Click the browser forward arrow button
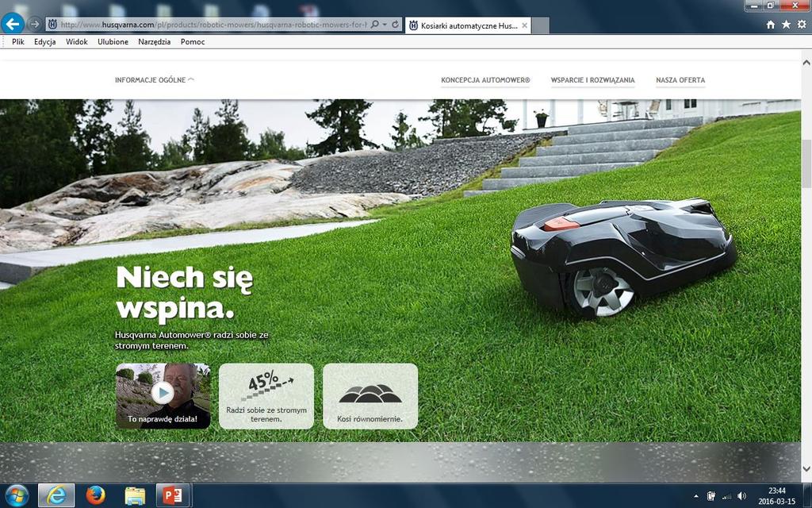 [x=35, y=24]
